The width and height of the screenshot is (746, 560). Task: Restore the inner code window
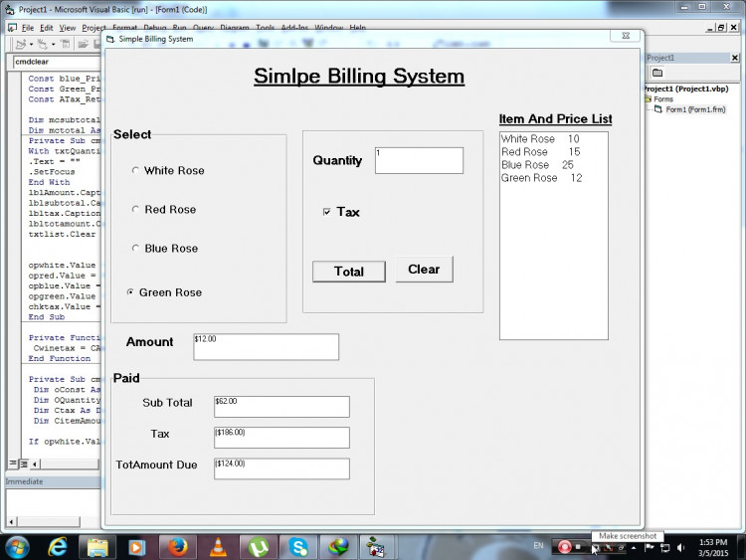click(722, 28)
